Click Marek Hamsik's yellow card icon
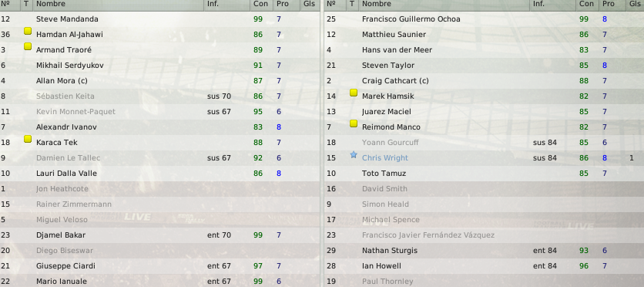This screenshot has width=644, height=287. (354, 93)
